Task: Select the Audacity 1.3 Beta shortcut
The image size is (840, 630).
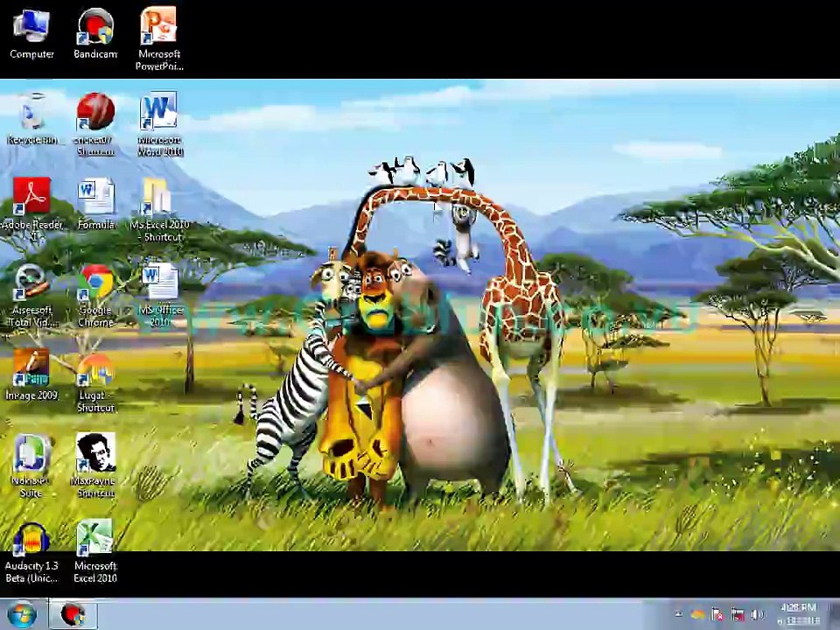Action: [31, 552]
